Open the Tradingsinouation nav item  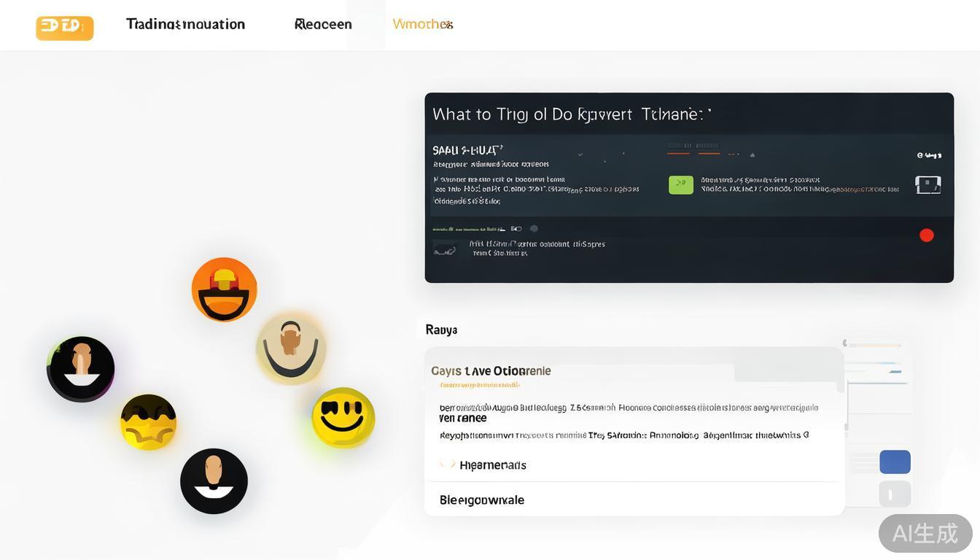pyautogui.click(x=185, y=24)
